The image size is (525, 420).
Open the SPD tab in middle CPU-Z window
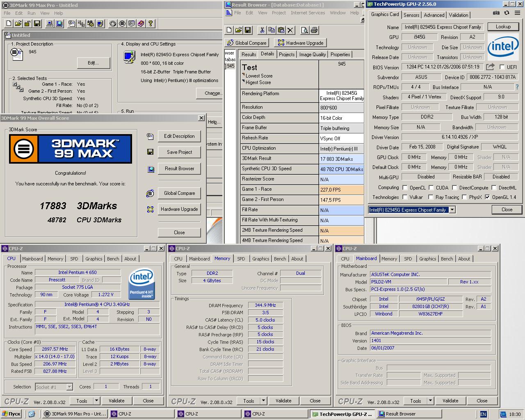(x=241, y=259)
